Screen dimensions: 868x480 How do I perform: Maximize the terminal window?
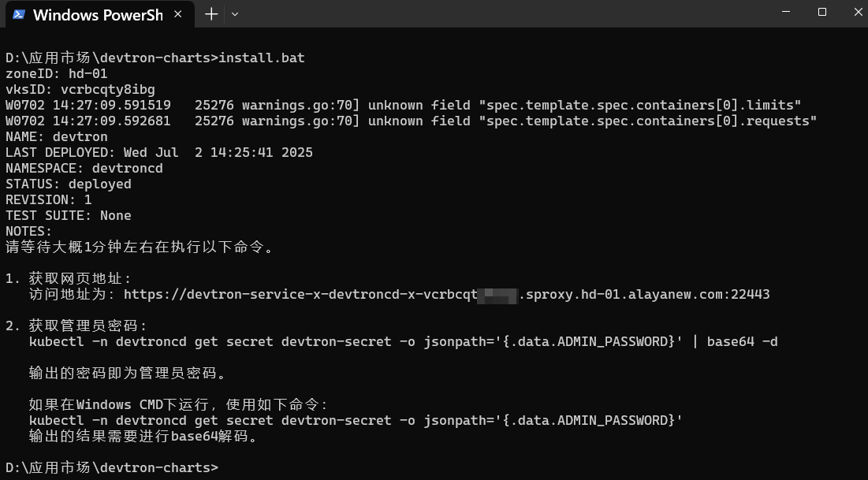[x=822, y=12]
